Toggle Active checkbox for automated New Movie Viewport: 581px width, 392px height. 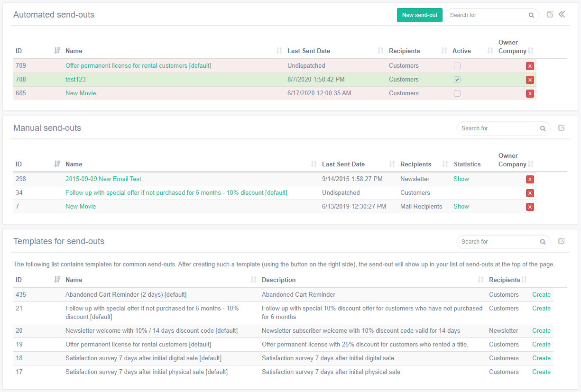pyautogui.click(x=457, y=93)
